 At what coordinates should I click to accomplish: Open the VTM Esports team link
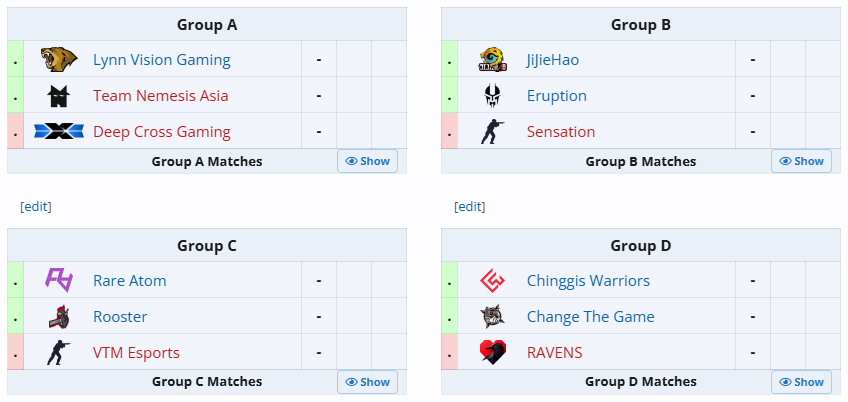(x=136, y=353)
